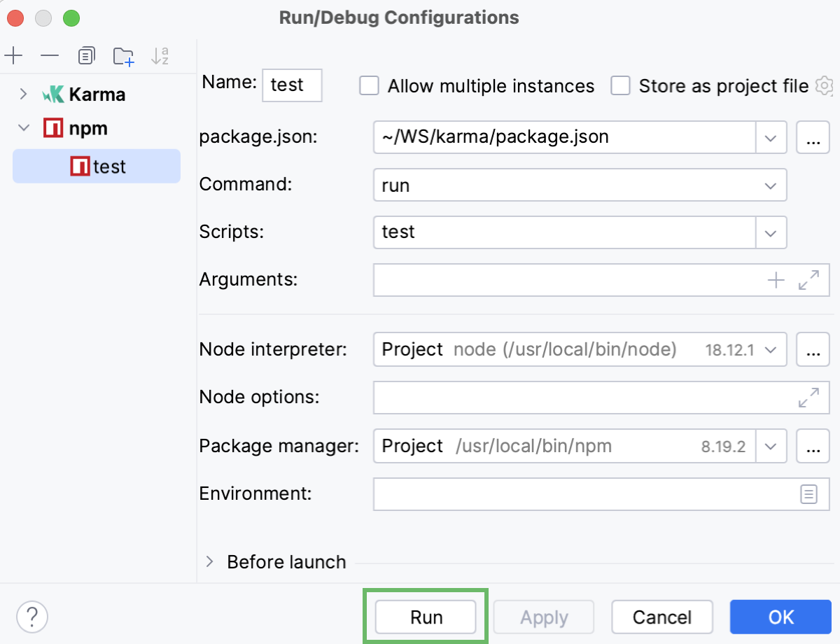840x644 pixels.
Task: Open the Command dropdown
Action: [x=771, y=185]
